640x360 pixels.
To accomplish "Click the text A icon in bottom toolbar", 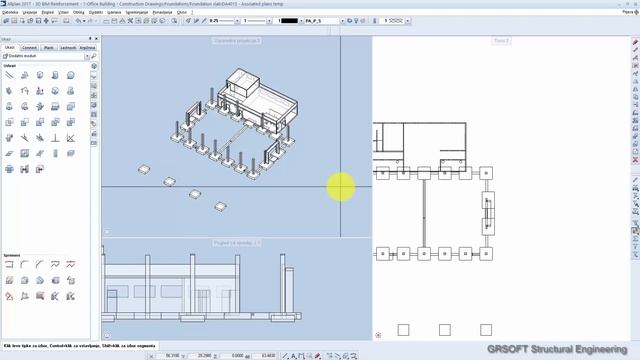I will (x=293, y=356).
